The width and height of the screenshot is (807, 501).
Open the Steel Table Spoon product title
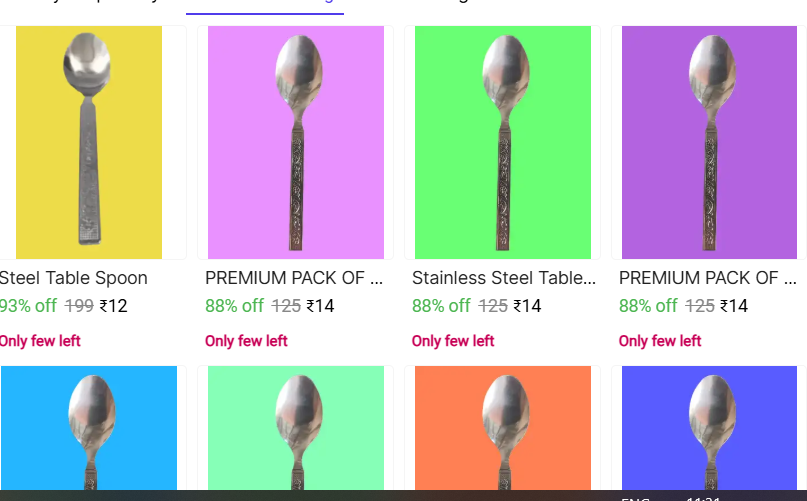[x=73, y=278]
